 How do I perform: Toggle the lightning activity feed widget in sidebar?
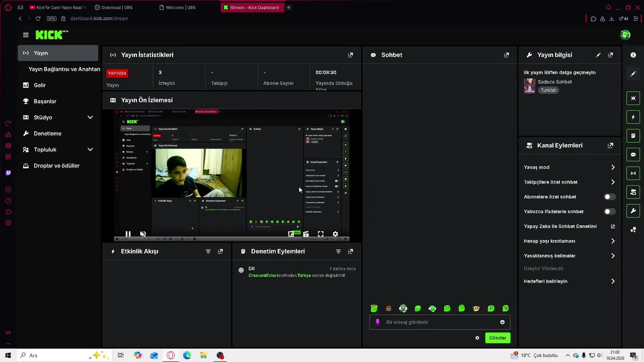coord(633,117)
